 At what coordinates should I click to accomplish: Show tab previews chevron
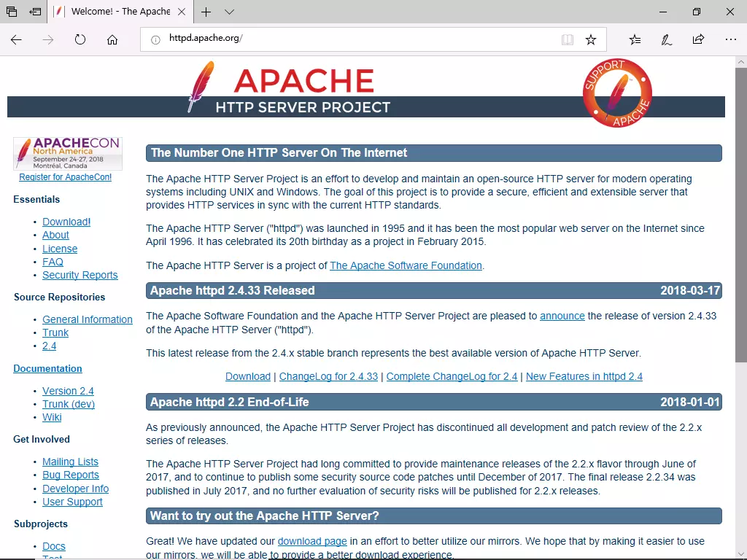(x=230, y=12)
